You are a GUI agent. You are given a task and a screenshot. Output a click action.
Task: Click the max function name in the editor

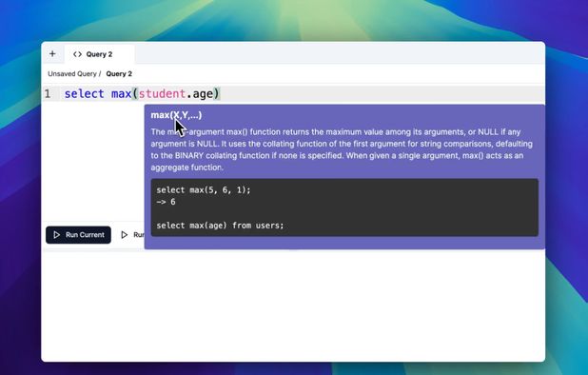(x=121, y=93)
